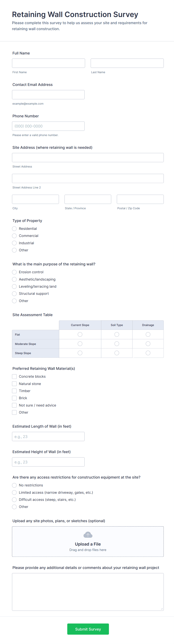Click the cloud upload icon

[x=88, y=535]
